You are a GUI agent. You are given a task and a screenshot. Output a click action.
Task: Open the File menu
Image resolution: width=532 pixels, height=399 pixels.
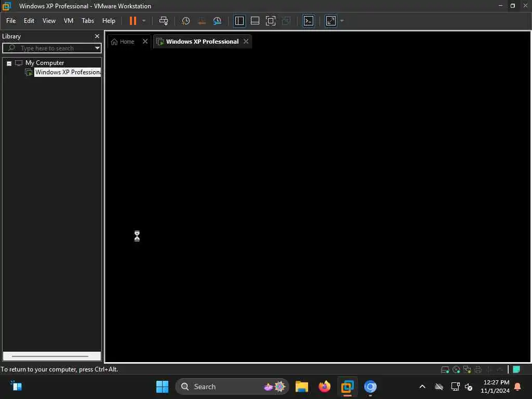11,21
